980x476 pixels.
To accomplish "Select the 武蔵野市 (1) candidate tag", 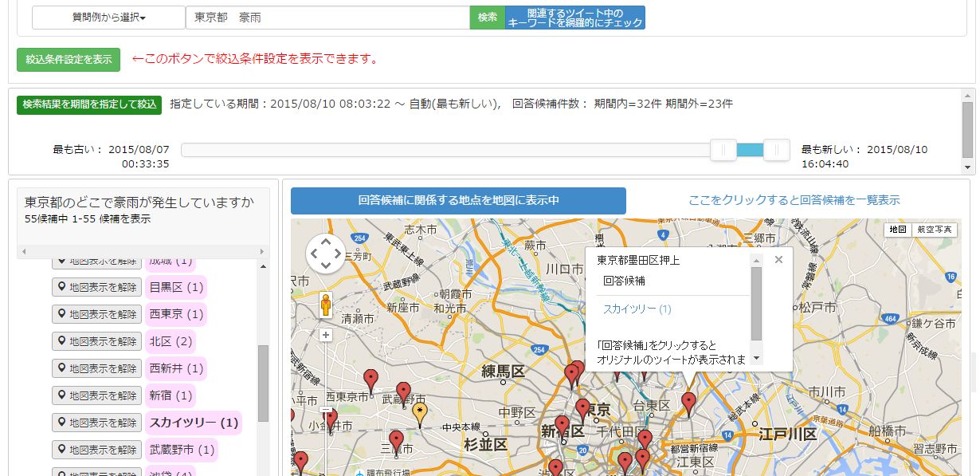I will [x=182, y=450].
